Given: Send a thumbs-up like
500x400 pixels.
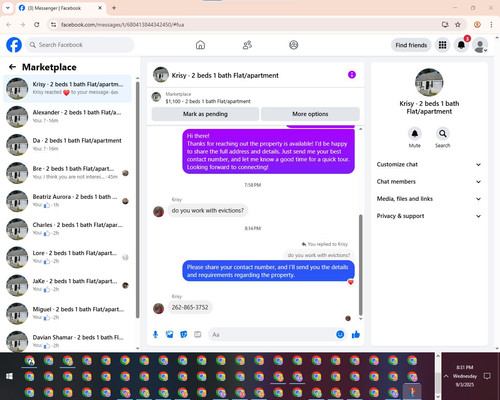Looking at the screenshot, I should coord(356,334).
